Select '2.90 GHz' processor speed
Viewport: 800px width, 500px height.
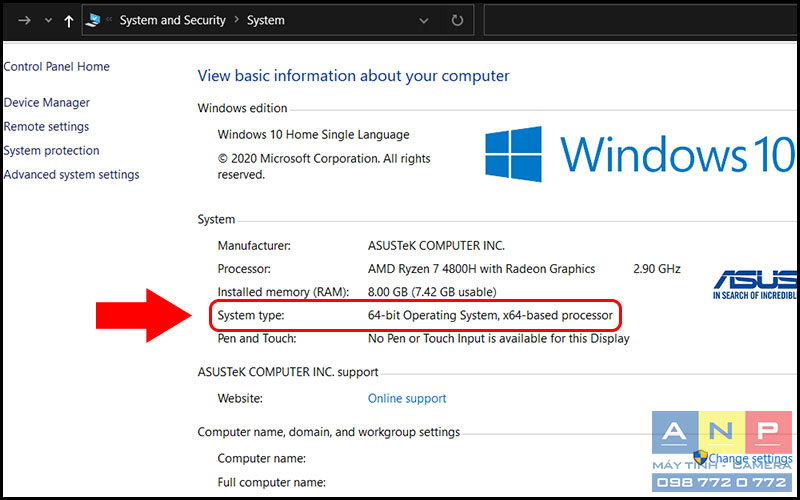[x=657, y=269]
